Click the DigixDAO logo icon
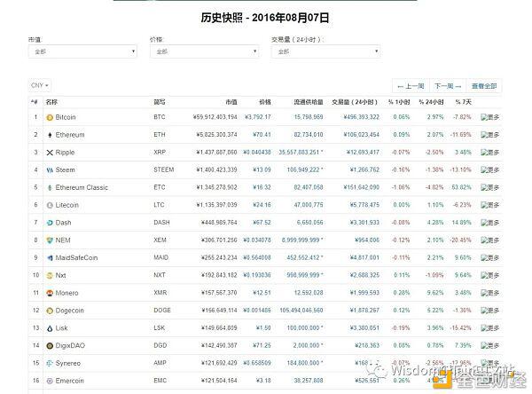 [50, 346]
